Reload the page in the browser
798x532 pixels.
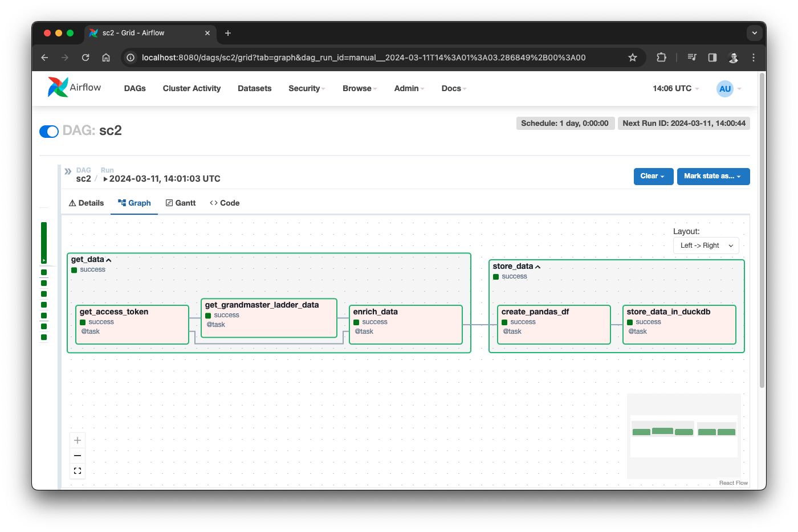click(85, 58)
